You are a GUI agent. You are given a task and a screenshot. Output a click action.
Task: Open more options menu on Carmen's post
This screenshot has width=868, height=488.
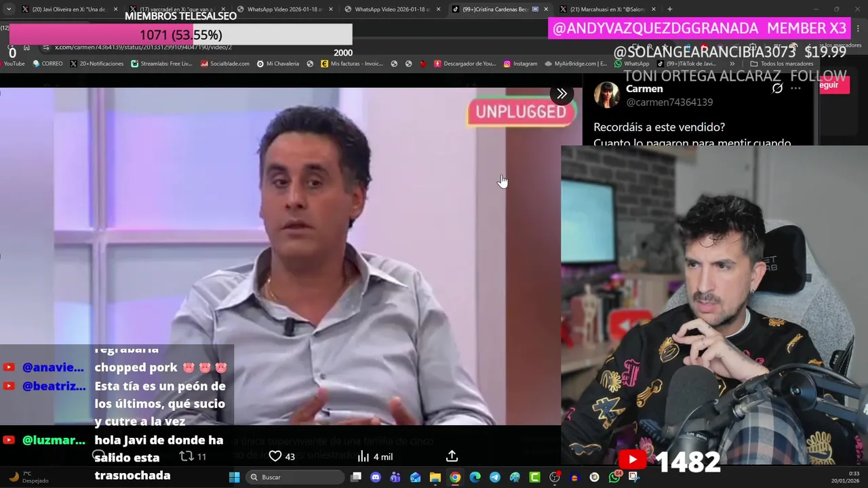click(796, 88)
